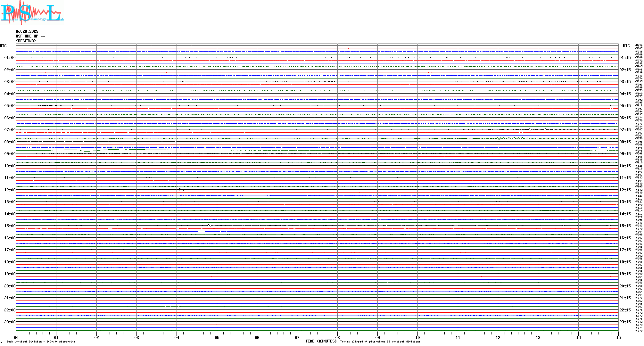This screenshot has width=644, height=346.
Task: Click the 20:15 label on right axis
Action: click(625, 286)
